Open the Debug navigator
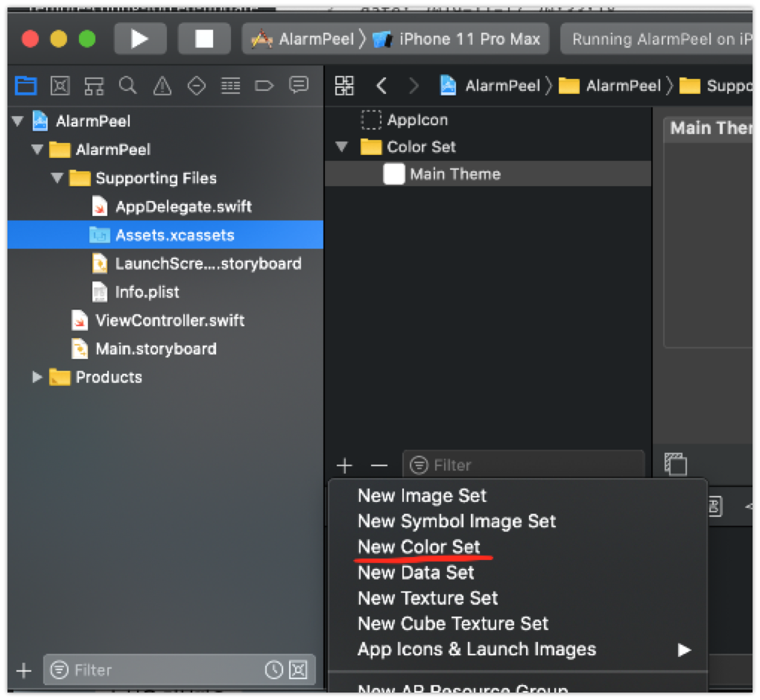 click(x=230, y=86)
